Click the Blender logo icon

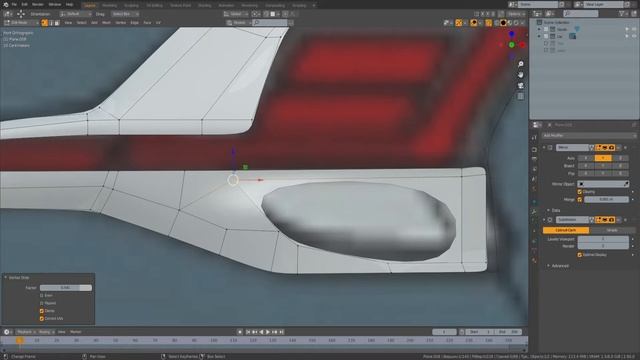[x=5, y=4]
